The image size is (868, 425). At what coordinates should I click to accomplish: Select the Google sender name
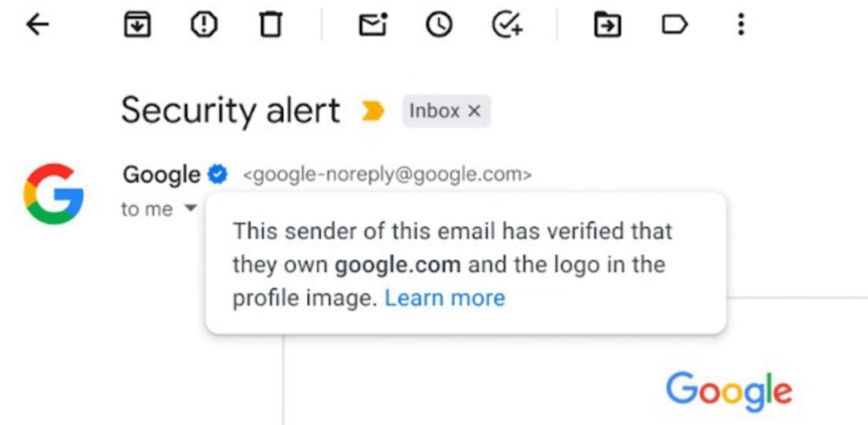162,175
